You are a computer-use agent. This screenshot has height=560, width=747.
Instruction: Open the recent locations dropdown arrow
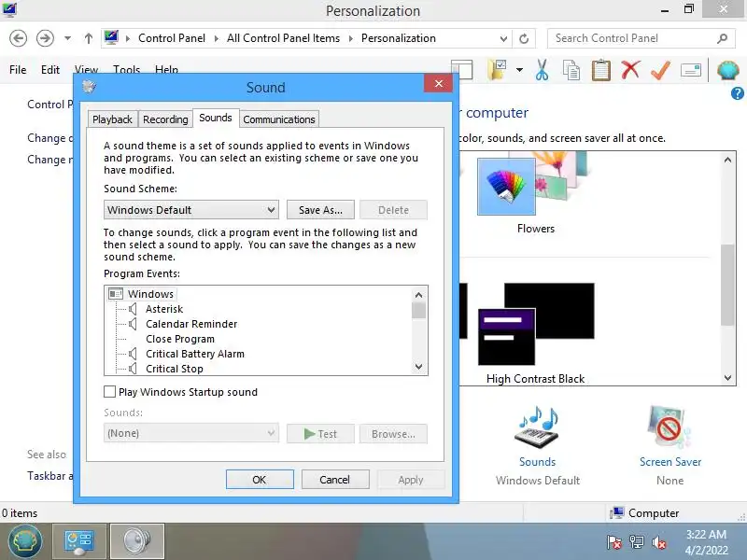click(x=67, y=38)
